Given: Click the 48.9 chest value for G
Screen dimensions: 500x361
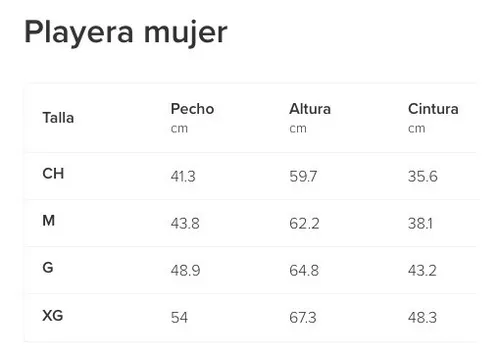Looking at the screenshot, I should coord(185,270).
